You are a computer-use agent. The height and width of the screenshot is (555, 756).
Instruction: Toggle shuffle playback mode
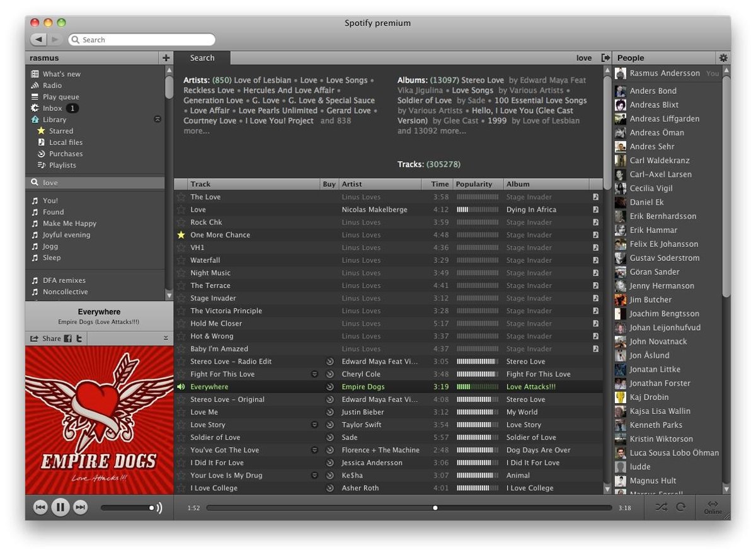tap(660, 507)
